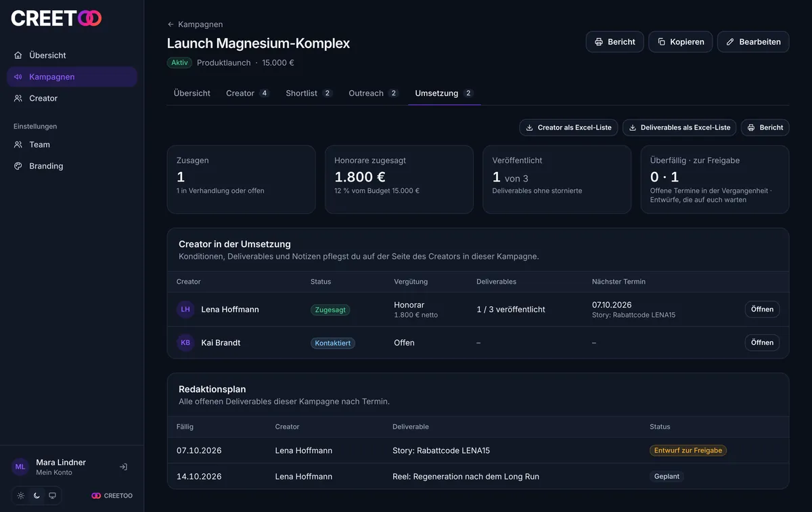This screenshot has height=512, width=812.
Task: Click Kai Brandt's name in the creator table
Action: [x=221, y=343]
